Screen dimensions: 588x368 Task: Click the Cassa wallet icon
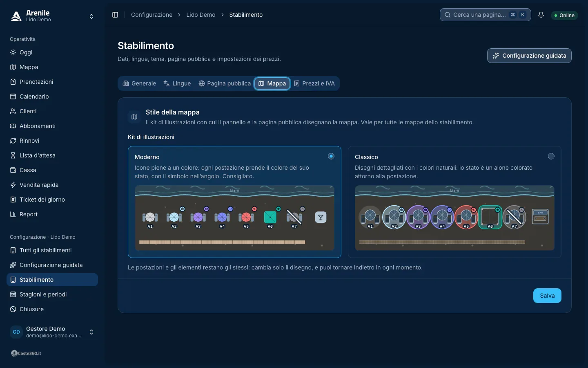pos(13,170)
